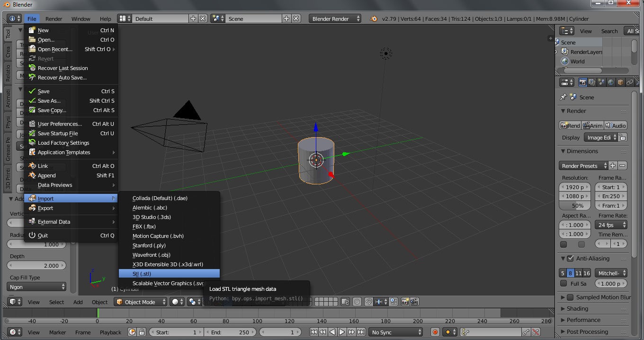Screen dimensions: 644x340
Task: Open the Object properties cube tab
Action: 620,82
